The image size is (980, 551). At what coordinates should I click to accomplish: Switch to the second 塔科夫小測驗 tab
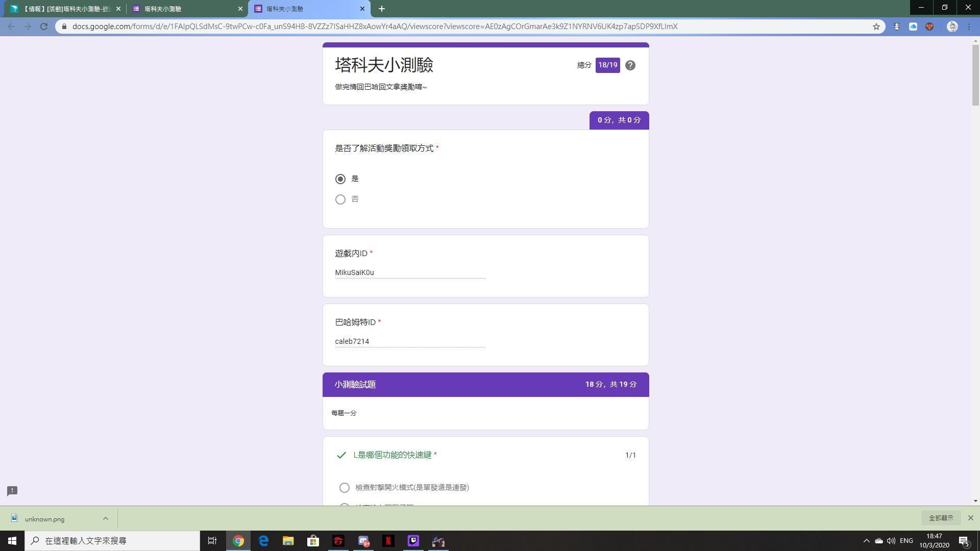pyautogui.click(x=186, y=9)
